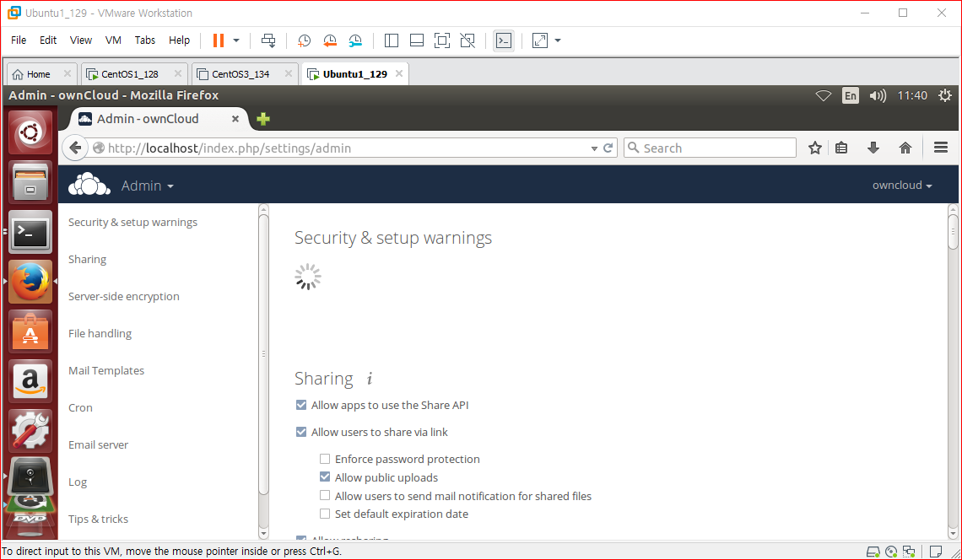The image size is (962, 560).
Task: Send Ctrl+Alt+Del to the VM
Action: pos(268,40)
